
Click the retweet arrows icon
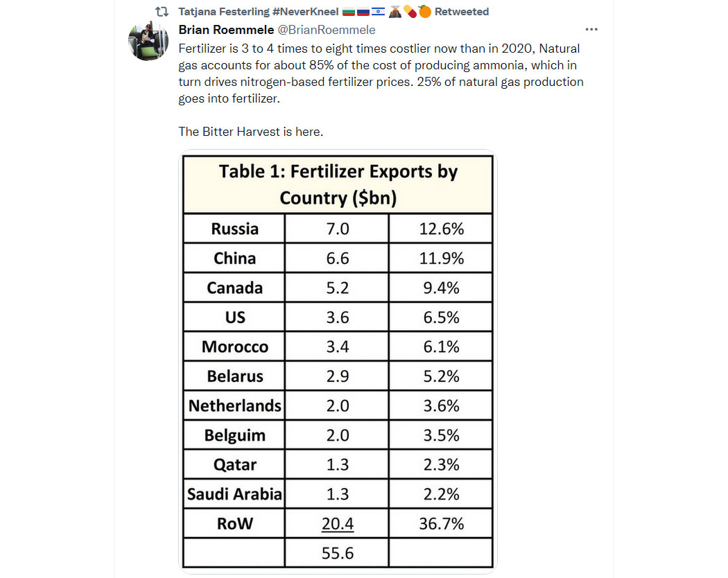point(162,12)
